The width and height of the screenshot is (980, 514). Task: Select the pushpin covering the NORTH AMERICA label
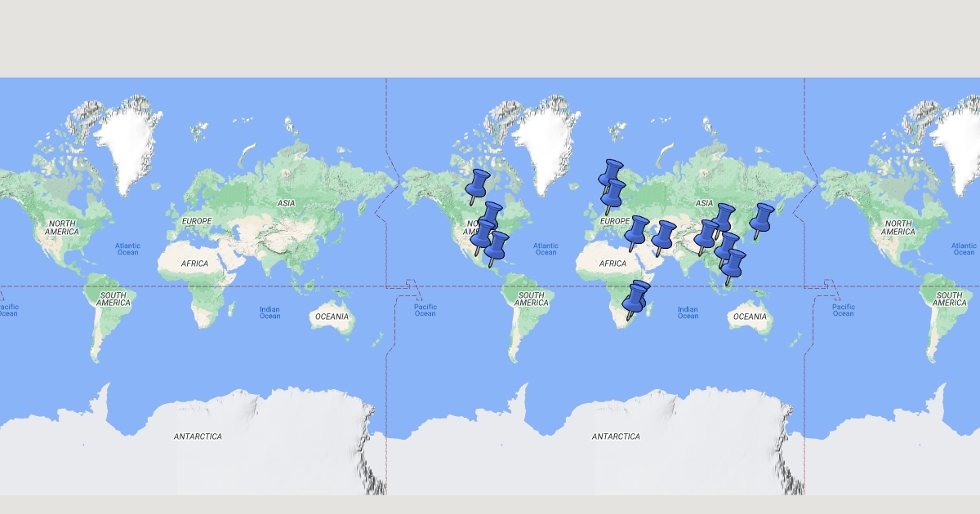pyautogui.click(x=483, y=237)
